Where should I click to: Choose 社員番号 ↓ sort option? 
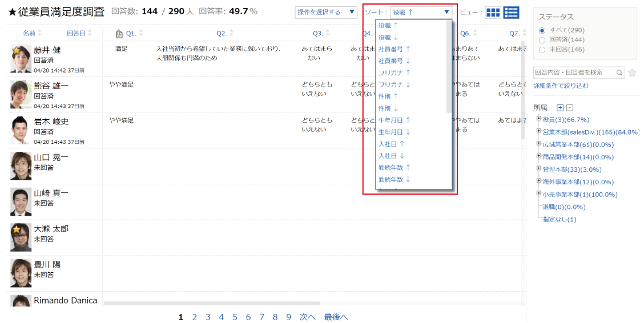click(395, 61)
